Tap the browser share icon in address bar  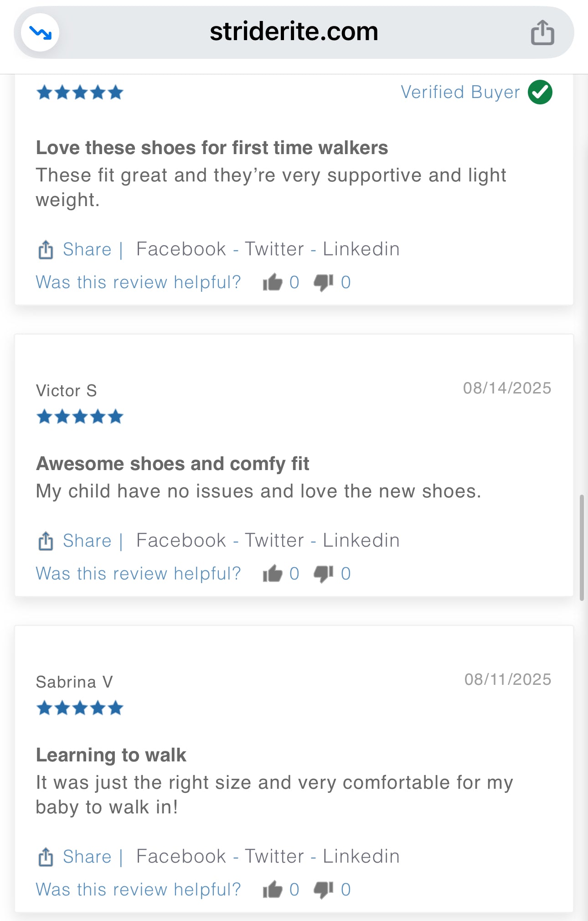(542, 33)
